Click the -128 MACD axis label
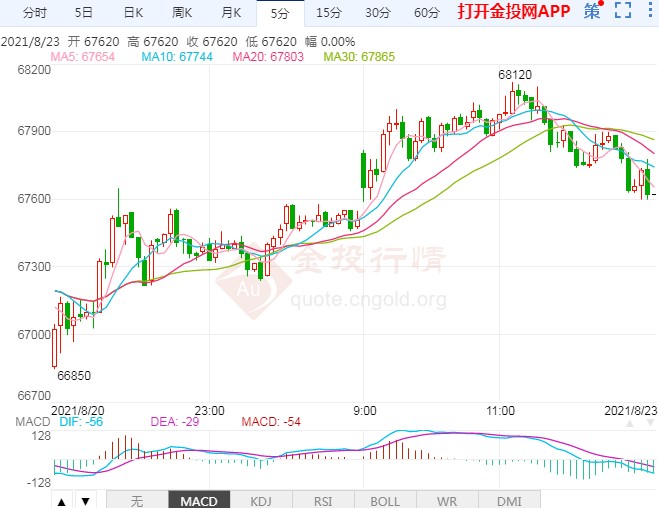The width and height of the screenshot is (659, 508). [x=39, y=483]
